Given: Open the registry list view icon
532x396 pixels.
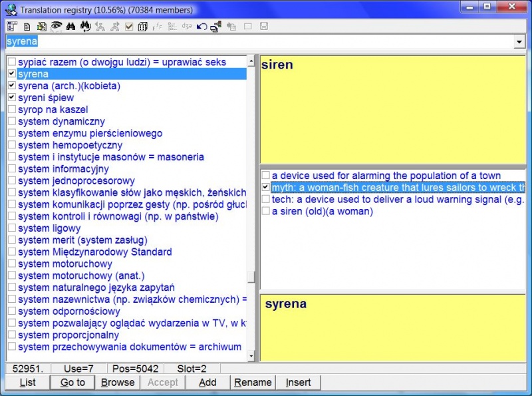Looking at the screenshot, I should pyautogui.click(x=11, y=26).
